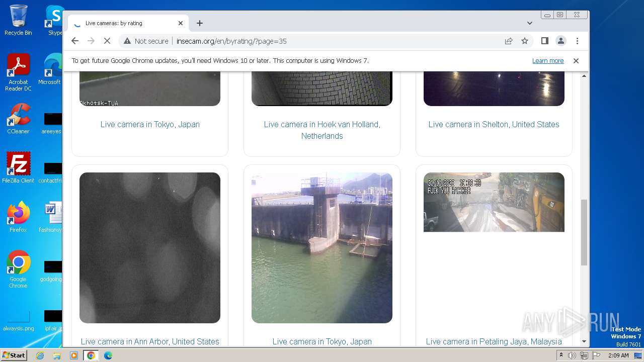Open Acrobat Reader DC desktop icon

pyautogui.click(x=18, y=72)
